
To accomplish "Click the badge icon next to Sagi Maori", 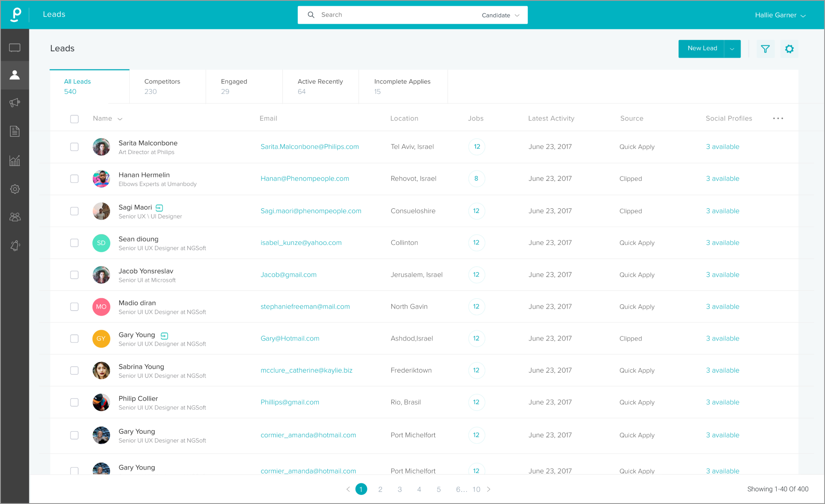I will [x=159, y=208].
